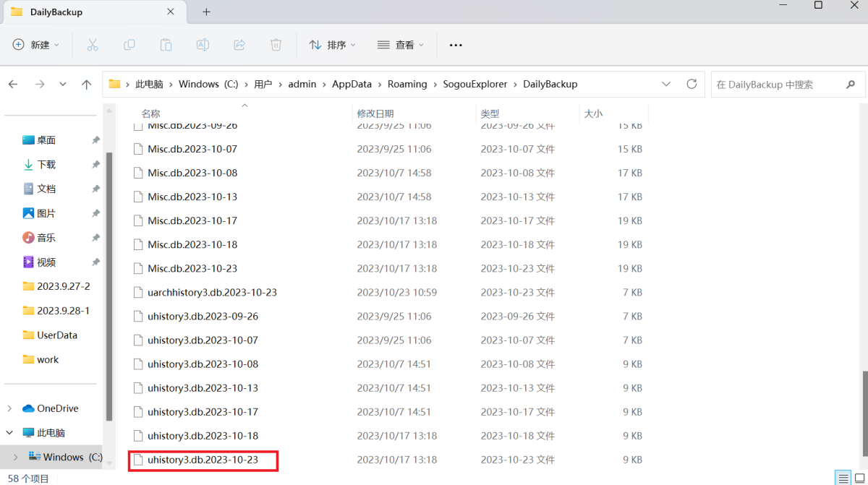Image resolution: width=868 pixels, height=485 pixels.
Task: Click the Copy icon in toolbar
Action: point(129,45)
